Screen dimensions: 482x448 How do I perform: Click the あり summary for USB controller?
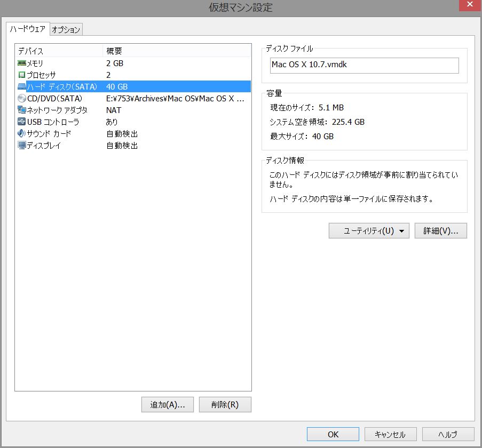click(112, 122)
